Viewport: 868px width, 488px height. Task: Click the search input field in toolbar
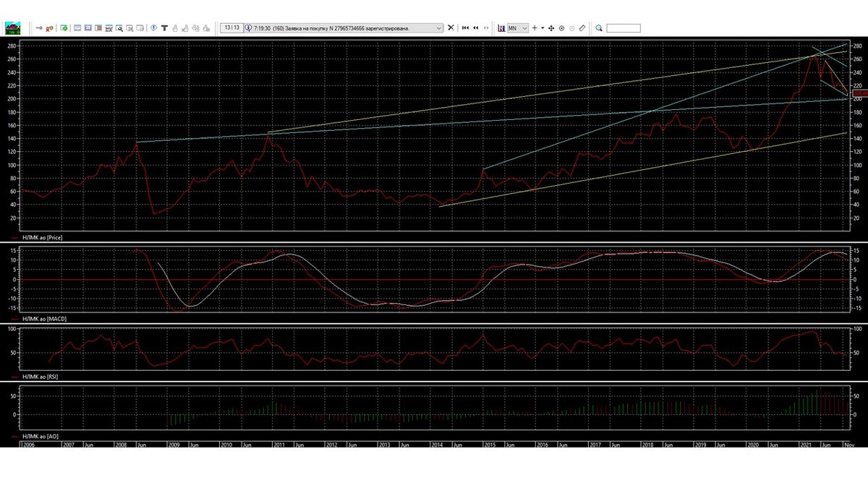[x=624, y=27]
